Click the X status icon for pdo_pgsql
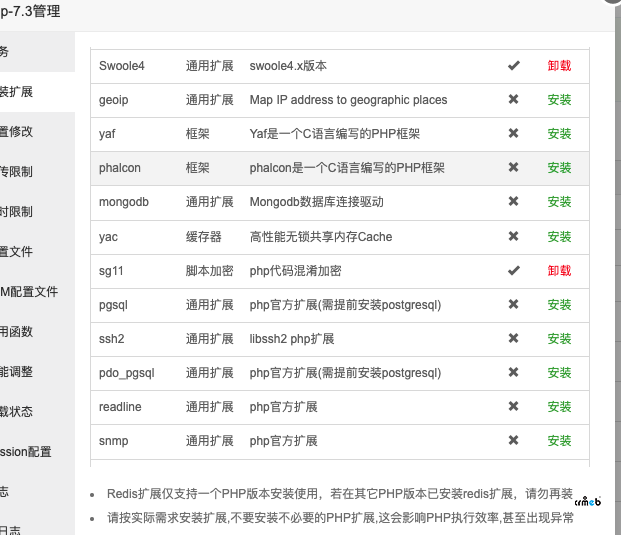The height and width of the screenshot is (535, 621). coord(513,373)
